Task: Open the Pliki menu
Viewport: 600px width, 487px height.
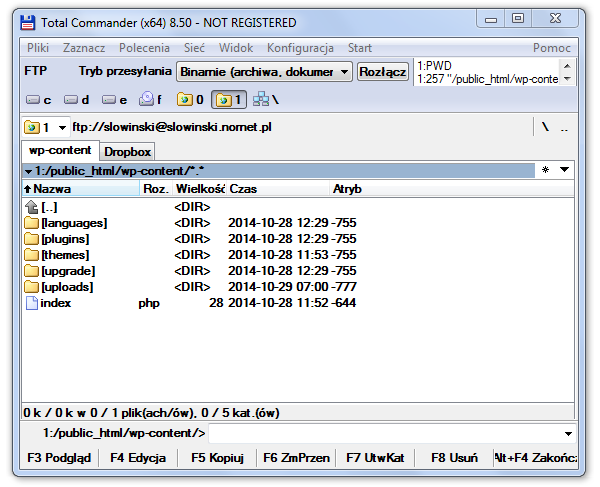Action: 38,48
